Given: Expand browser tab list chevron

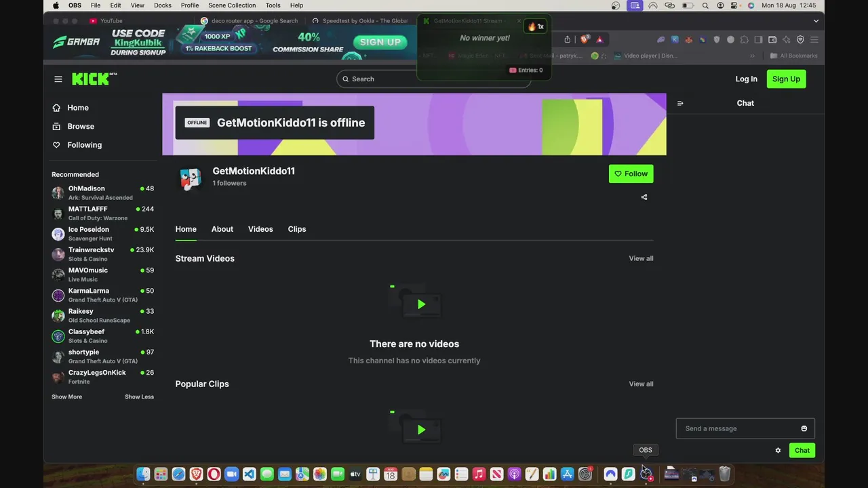Looking at the screenshot, I should (816, 21).
